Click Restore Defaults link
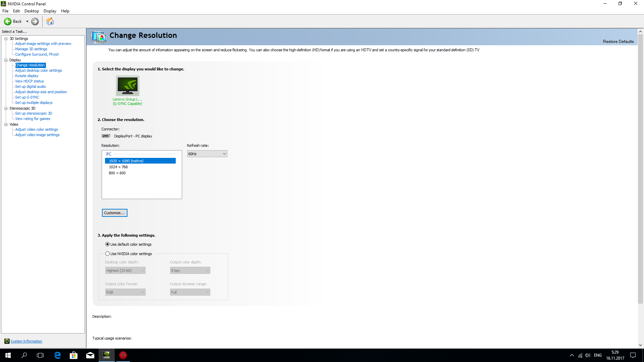The width and height of the screenshot is (644, 362). (618, 42)
